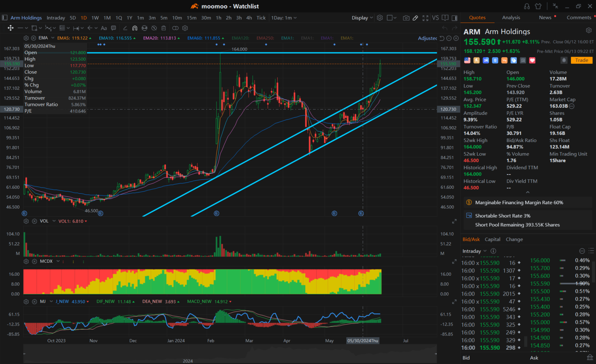The image size is (596, 364).
Task: Click the heart watchlist favorite icon
Action: click(532, 60)
